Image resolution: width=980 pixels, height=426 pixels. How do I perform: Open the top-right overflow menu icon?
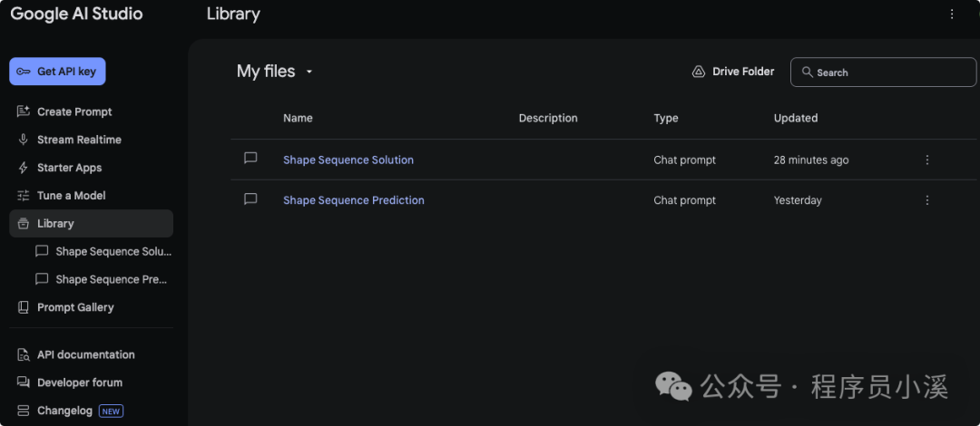tap(952, 14)
